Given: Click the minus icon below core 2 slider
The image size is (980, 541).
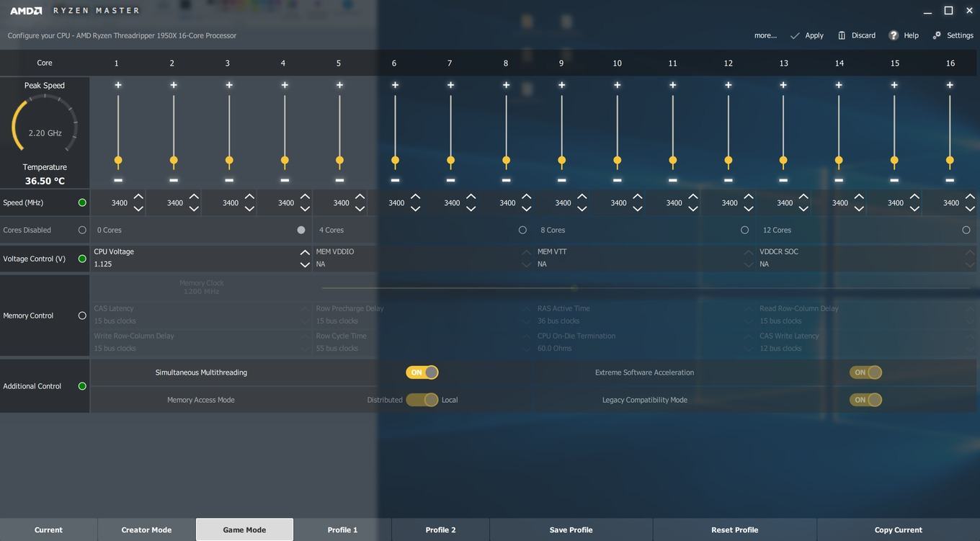Looking at the screenshot, I should (174, 180).
